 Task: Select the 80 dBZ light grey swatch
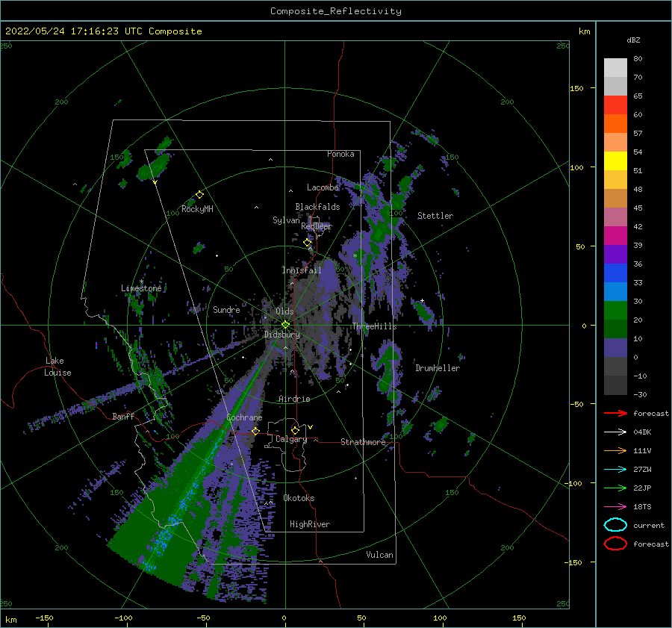[x=615, y=68]
